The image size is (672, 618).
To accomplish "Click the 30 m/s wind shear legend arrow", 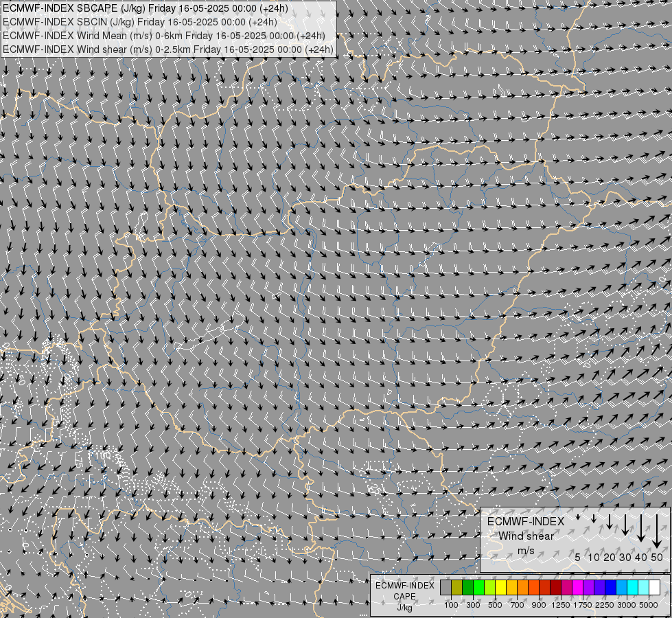I will pyautogui.click(x=625, y=525).
